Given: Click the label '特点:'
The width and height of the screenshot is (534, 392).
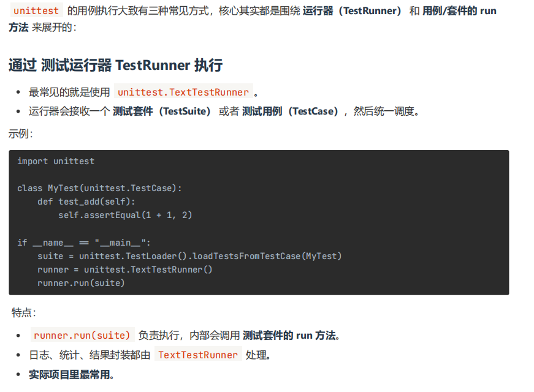Looking at the screenshot, I should [x=24, y=312].
